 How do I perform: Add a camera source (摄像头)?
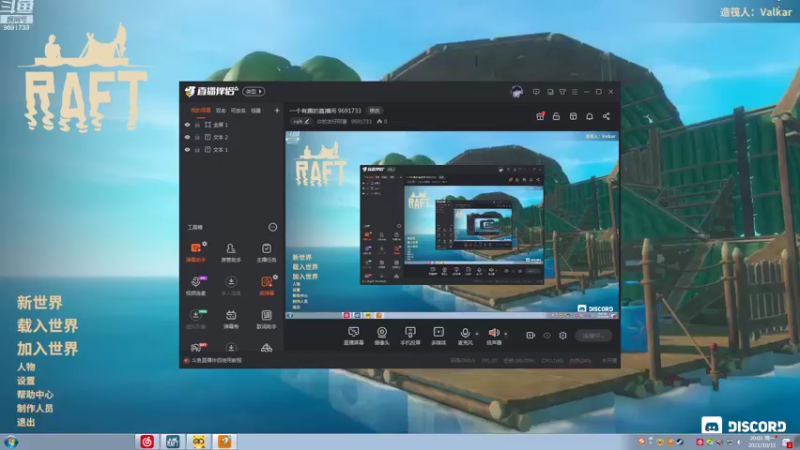click(x=382, y=336)
